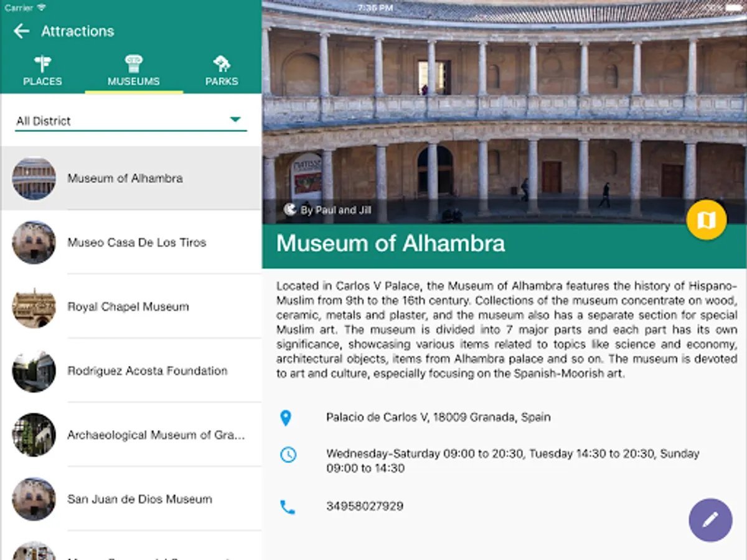Viewport: 747px width, 560px height.
Task: Open the All District selector field
Action: 131,121
